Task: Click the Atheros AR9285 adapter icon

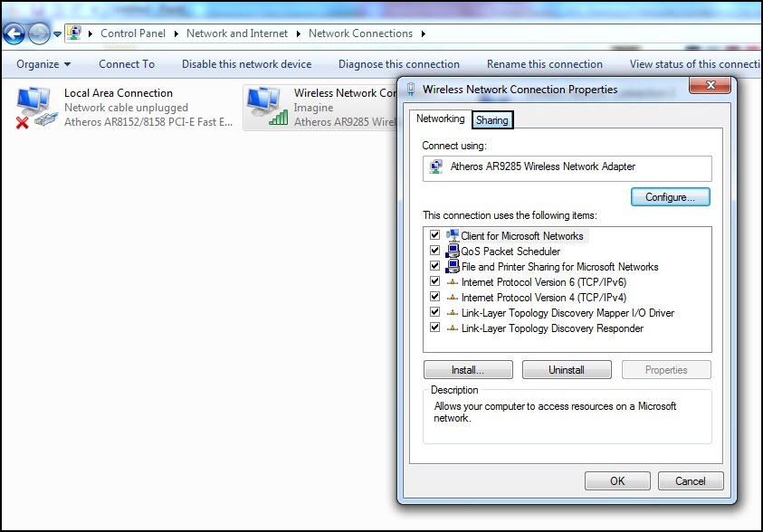Action: coord(436,166)
